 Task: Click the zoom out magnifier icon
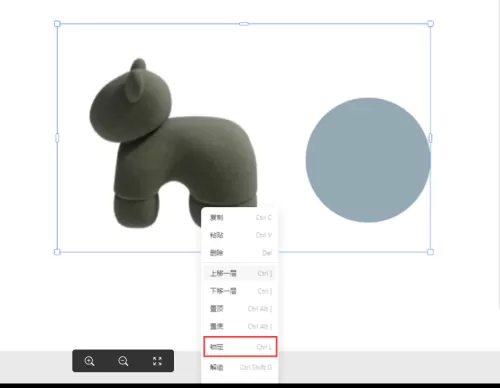point(123,361)
